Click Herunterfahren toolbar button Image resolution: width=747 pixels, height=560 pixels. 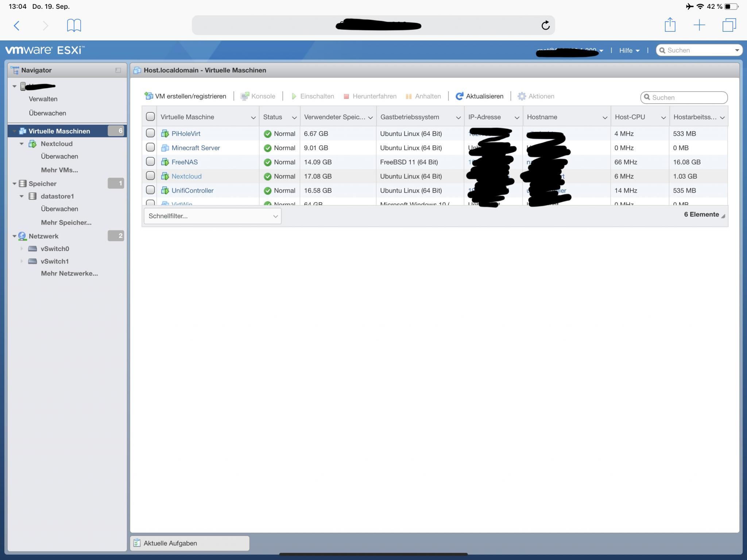coord(370,96)
